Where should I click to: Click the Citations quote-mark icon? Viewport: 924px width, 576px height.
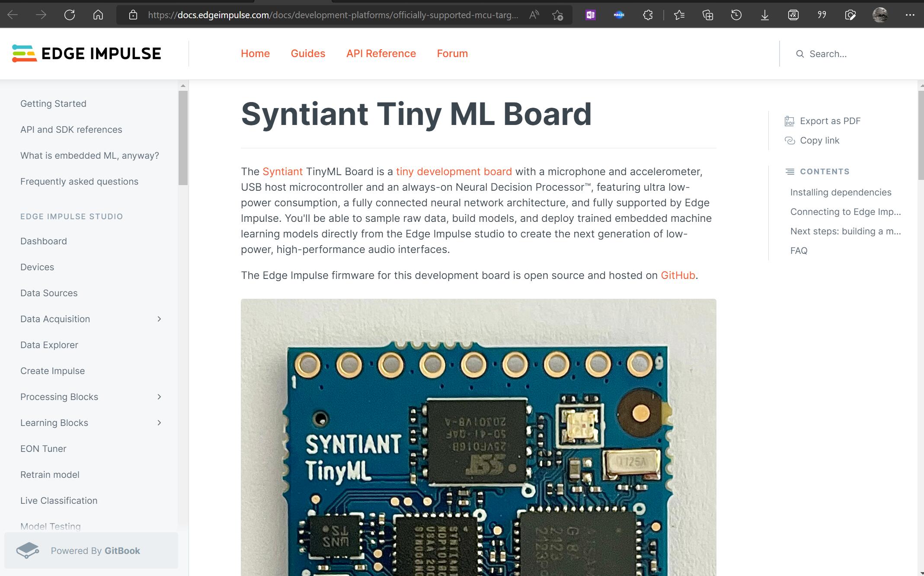coord(822,15)
